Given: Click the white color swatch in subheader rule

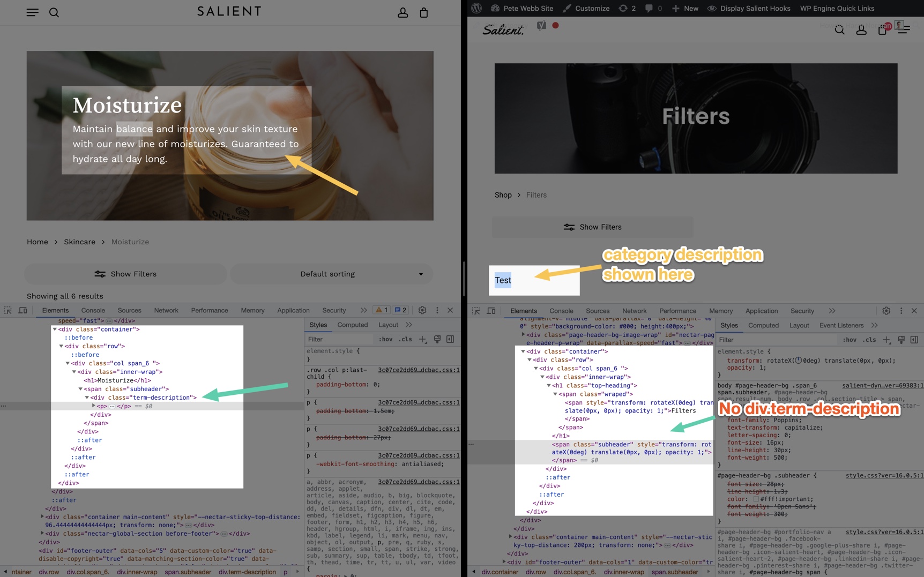Looking at the screenshot, I should click(x=756, y=499).
